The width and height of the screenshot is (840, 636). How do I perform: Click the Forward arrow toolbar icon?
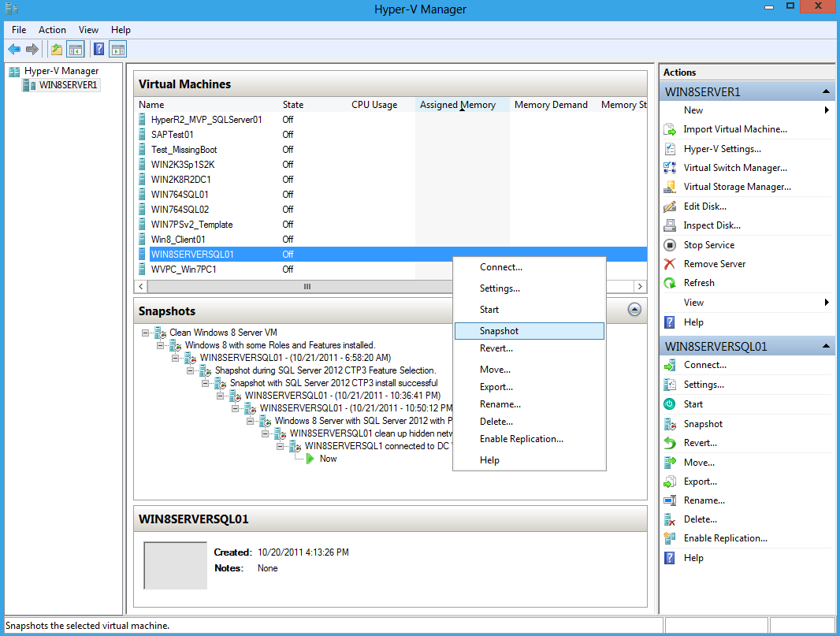pos(32,50)
